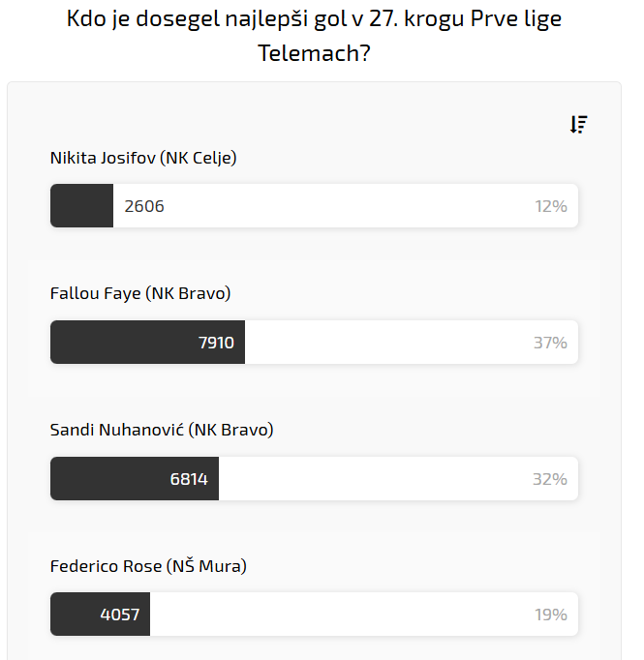Select Fallou Faye (NK Bravo) option label

140,293
